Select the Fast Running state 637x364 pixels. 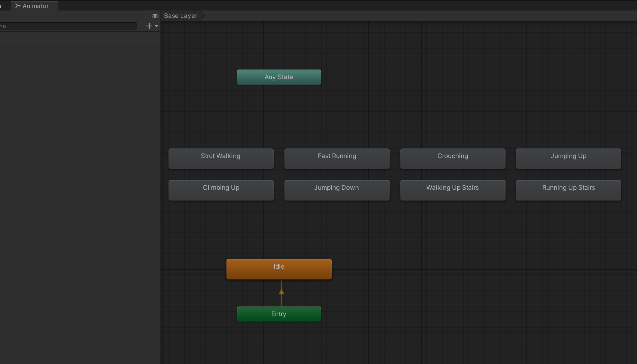point(337,158)
